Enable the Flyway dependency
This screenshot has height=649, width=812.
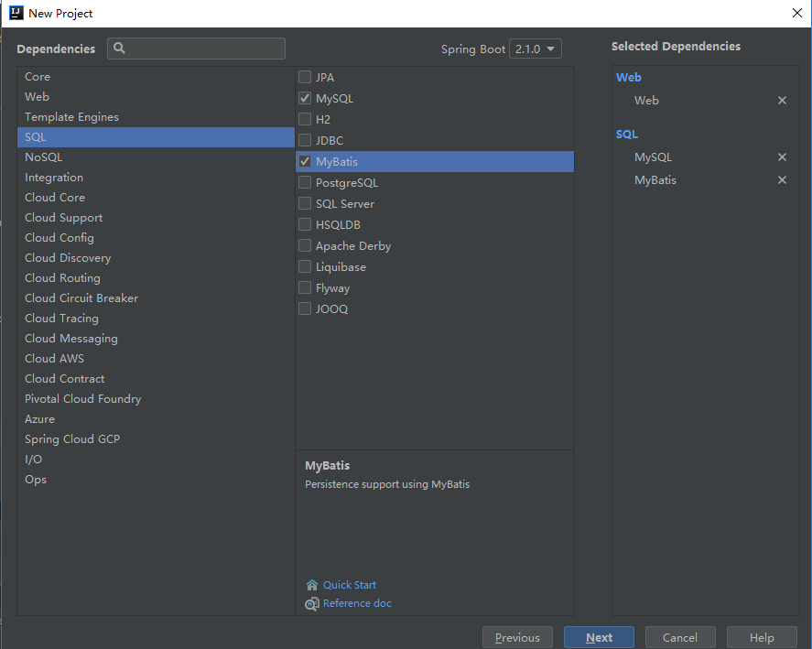pyautogui.click(x=305, y=287)
